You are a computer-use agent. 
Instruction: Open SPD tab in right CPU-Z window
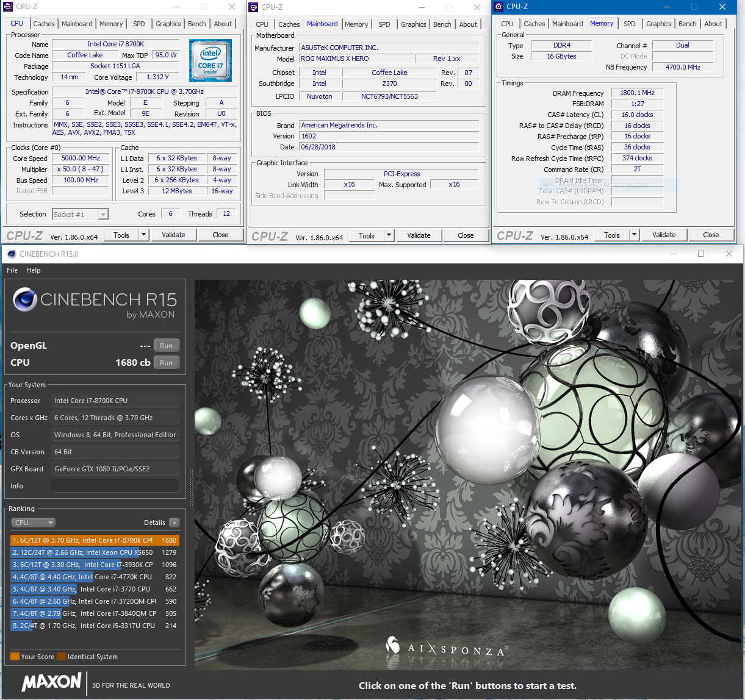coord(630,24)
